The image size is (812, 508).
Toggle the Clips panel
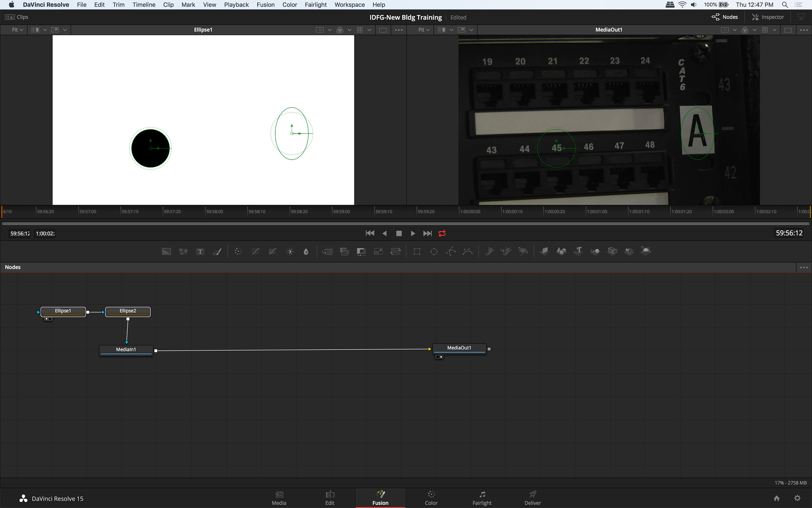tap(17, 17)
